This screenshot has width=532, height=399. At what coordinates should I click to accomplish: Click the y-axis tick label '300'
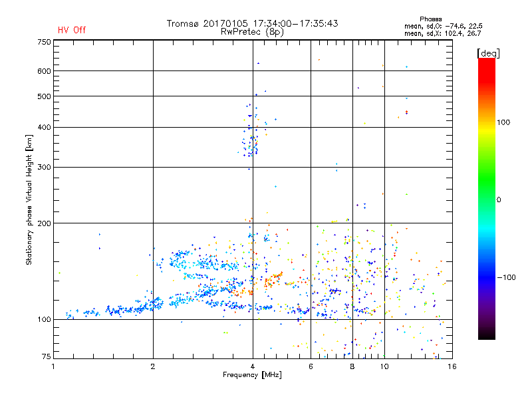coord(44,168)
